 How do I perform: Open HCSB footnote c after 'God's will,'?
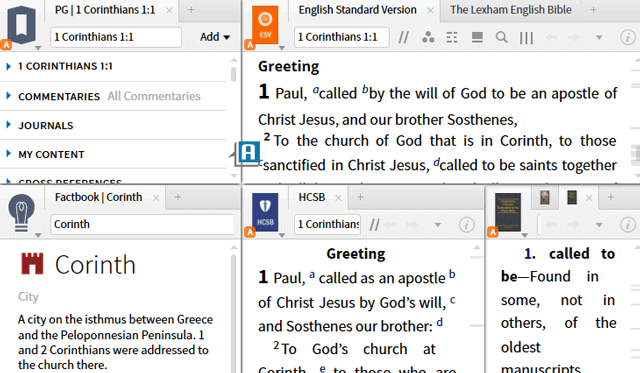pyautogui.click(x=452, y=300)
